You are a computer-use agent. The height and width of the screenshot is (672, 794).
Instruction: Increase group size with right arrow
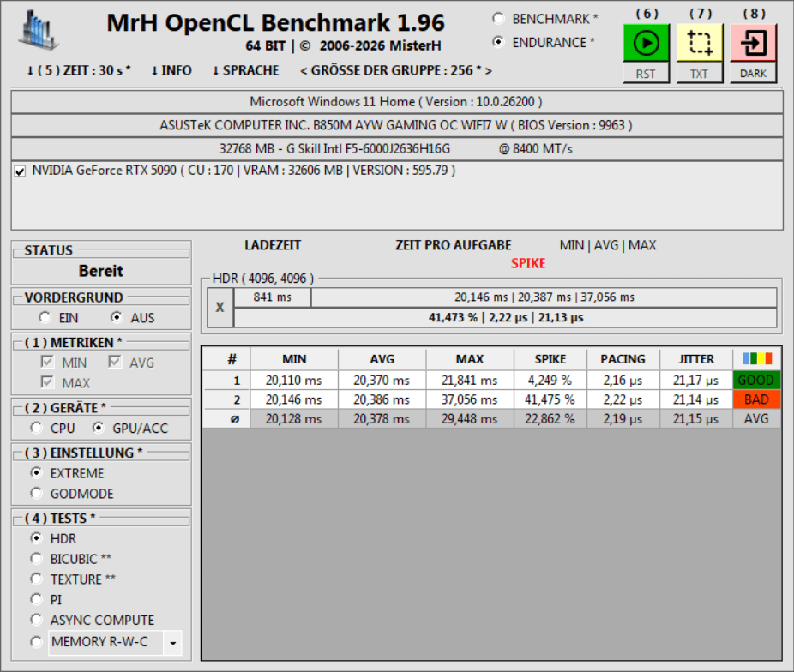click(x=488, y=71)
